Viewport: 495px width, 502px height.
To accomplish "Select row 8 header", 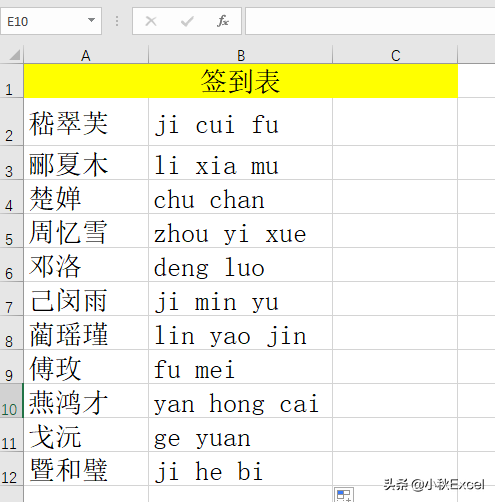I will (x=12, y=333).
